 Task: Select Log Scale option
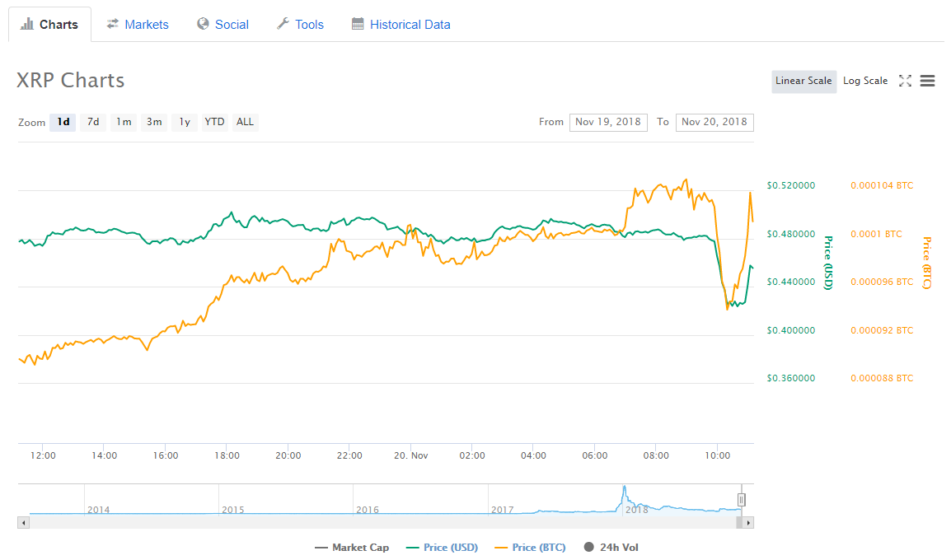click(x=865, y=81)
